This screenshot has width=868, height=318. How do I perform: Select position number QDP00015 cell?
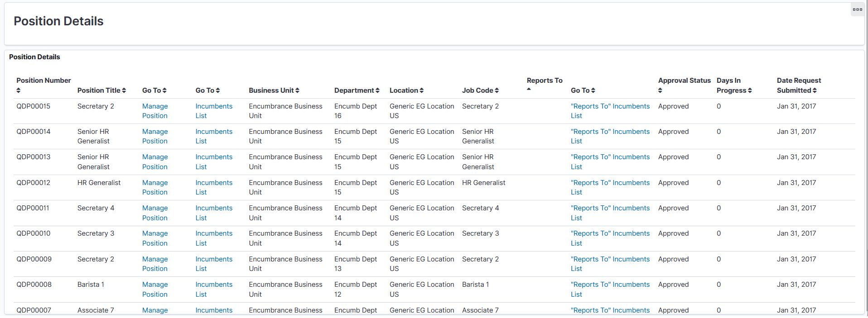34,106
